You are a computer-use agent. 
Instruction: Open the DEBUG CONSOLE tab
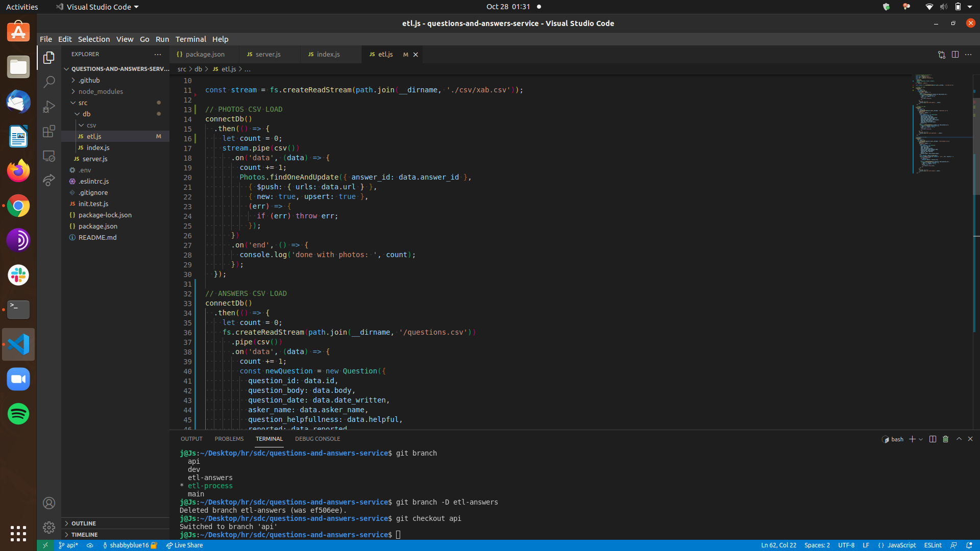(317, 439)
